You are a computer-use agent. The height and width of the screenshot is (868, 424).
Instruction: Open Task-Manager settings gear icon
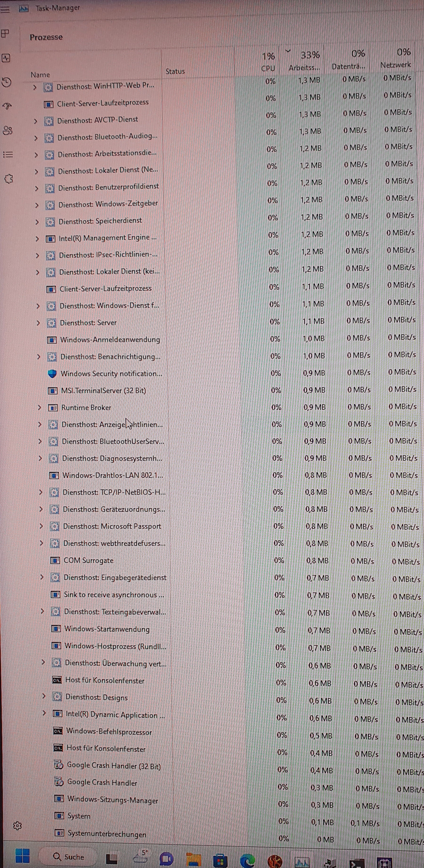click(x=17, y=825)
